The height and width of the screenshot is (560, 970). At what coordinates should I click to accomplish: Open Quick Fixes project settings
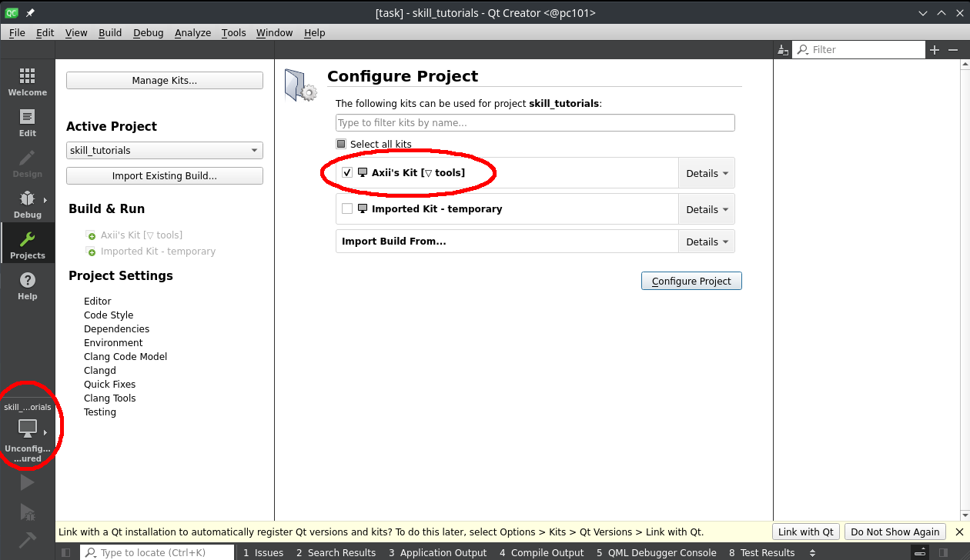click(x=110, y=384)
